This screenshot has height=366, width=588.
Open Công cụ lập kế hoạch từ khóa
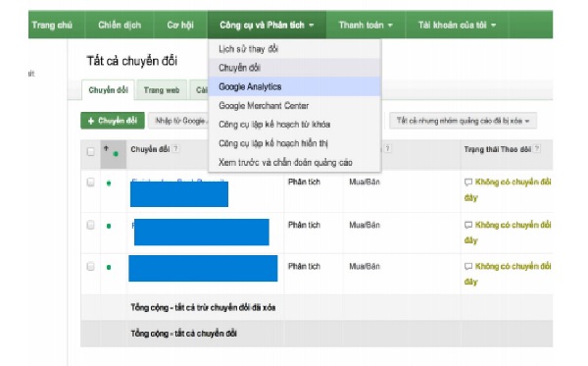294,125
